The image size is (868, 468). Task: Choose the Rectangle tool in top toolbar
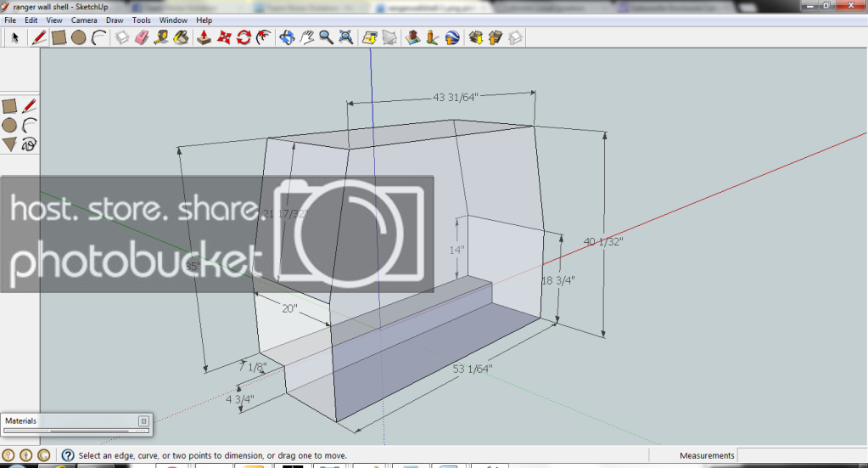point(59,37)
